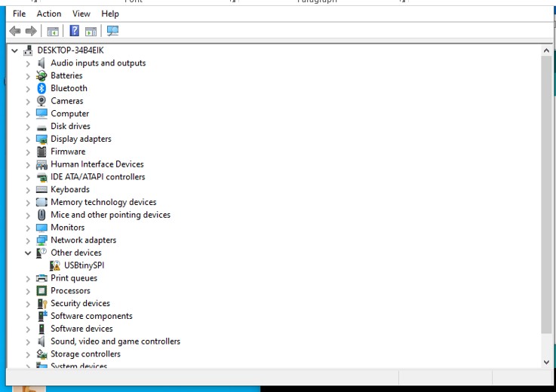Select the Cameras label

pyautogui.click(x=67, y=101)
